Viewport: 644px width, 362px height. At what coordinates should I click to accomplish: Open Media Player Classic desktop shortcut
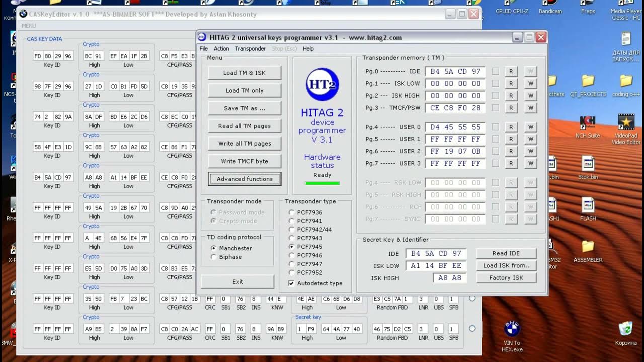[x=626, y=10]
